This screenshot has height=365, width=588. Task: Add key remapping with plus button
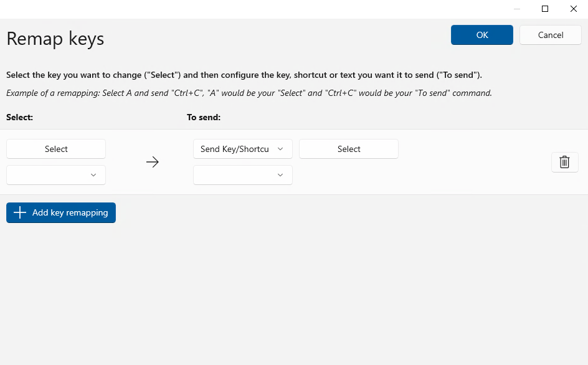tap(61, 212)
